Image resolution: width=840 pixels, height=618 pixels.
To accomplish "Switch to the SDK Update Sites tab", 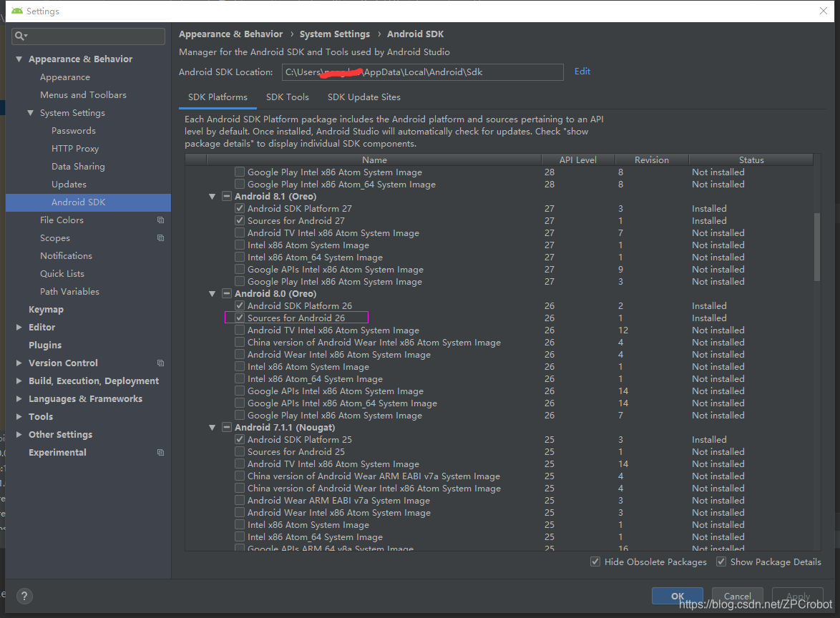I will click(363, 97).
